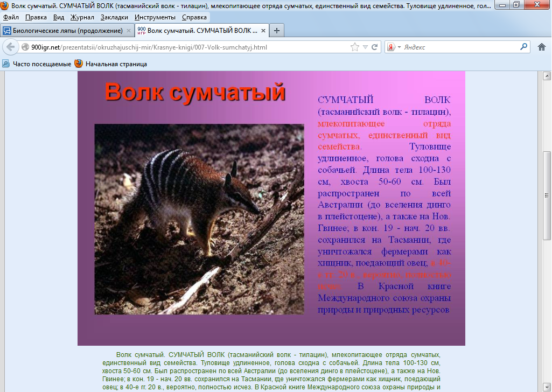Open 'Часто посещаемые' bookmarks folder
The width and height of the screenshot is (552, 392).
pos(37,64)
